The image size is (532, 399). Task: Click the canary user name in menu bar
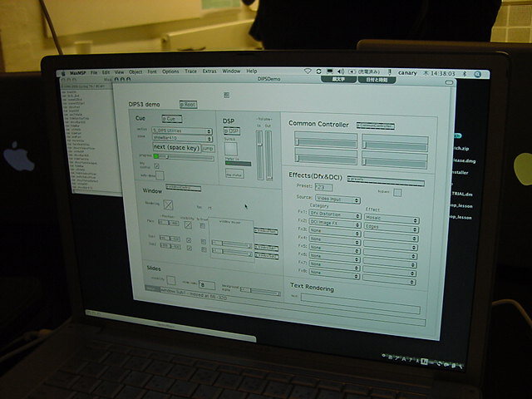[407, 73]
